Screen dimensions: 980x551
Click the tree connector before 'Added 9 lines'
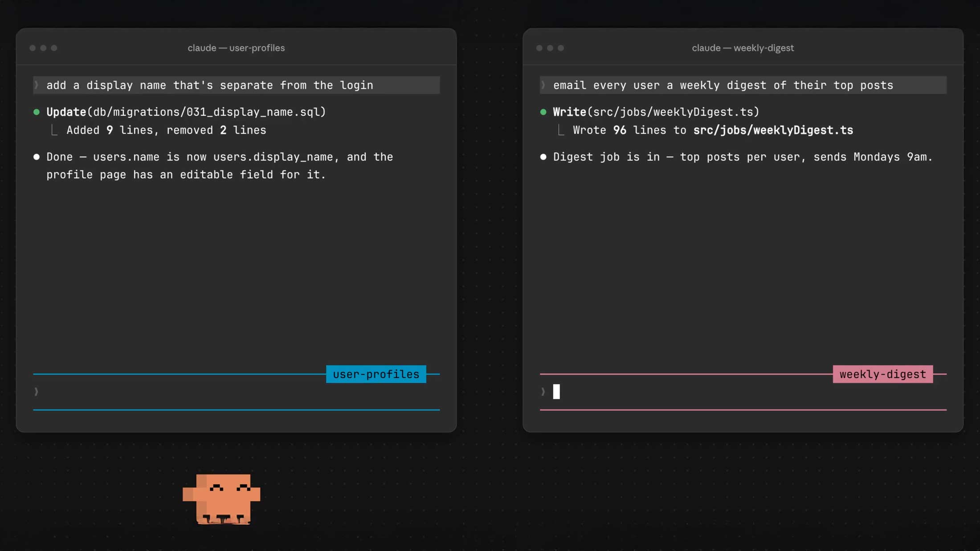click(54, 130)
